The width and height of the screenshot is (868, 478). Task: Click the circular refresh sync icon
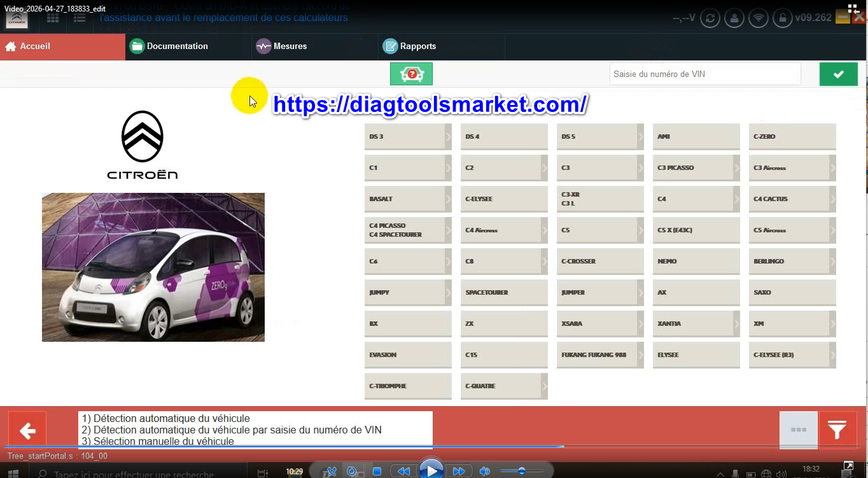(x=710, y=18)
